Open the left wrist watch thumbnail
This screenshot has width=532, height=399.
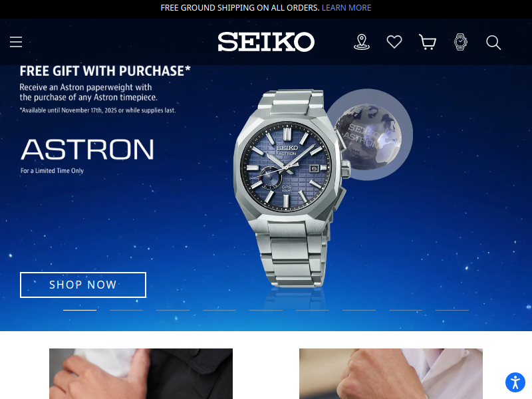tap(141, 374)
